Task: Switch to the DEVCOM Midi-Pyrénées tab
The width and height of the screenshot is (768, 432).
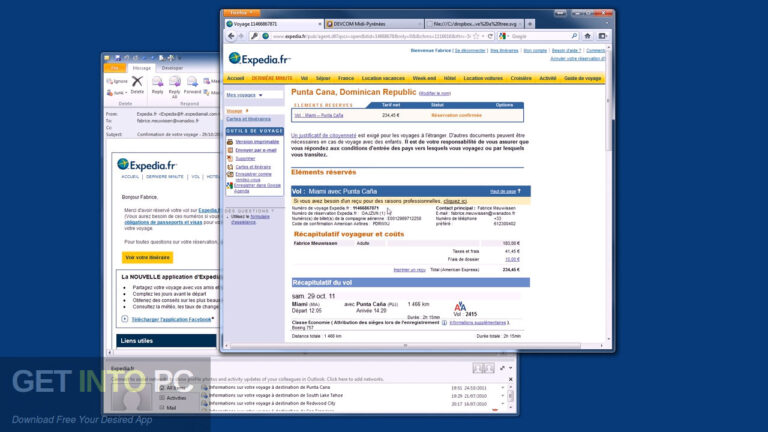Action: 374,24
